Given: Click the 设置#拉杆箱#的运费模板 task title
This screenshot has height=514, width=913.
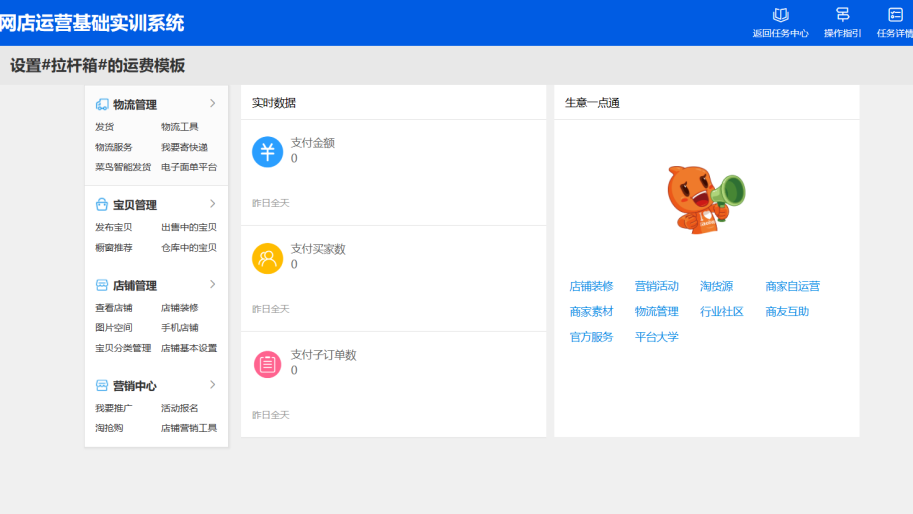Looking at the screenshot, I should coord(97,65).
